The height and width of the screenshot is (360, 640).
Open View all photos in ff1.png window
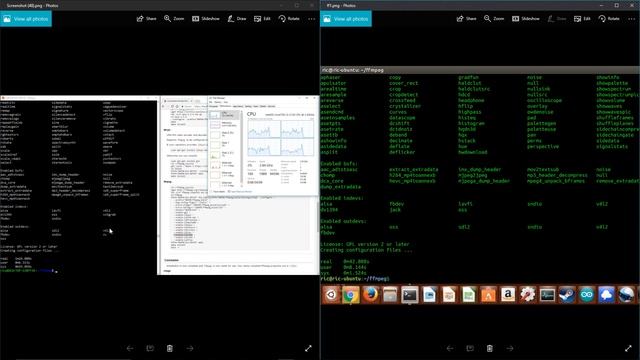pos(346,19)
